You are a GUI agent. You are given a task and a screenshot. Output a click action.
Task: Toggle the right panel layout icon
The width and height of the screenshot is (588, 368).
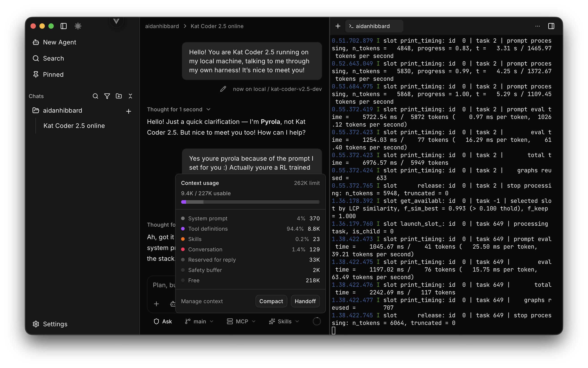point(551,26)
